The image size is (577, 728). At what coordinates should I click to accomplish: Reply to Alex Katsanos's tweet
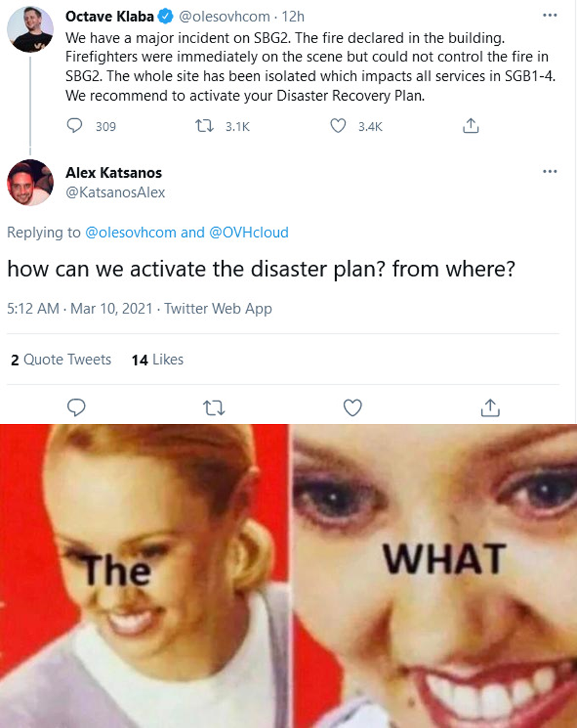click(x=76, y=408)
